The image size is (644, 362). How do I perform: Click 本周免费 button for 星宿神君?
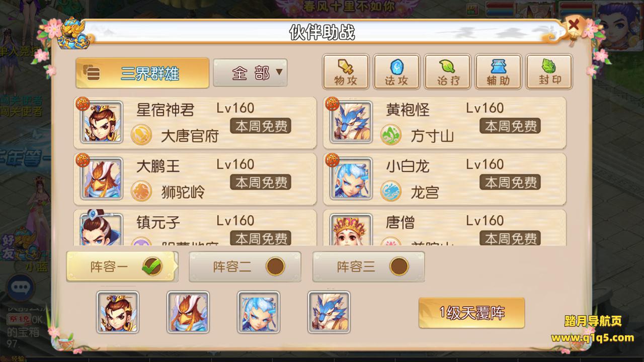[x=261, y=126]
